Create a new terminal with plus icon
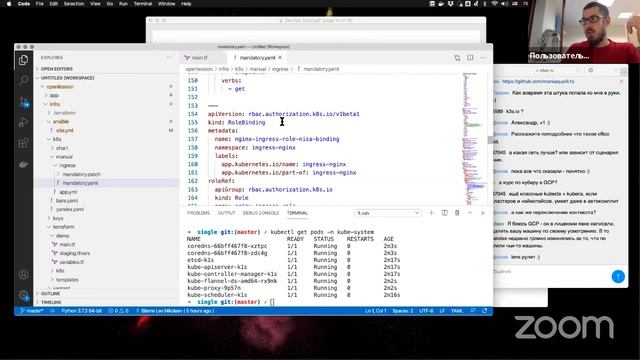The image size is (640, 360). (431, 213)
